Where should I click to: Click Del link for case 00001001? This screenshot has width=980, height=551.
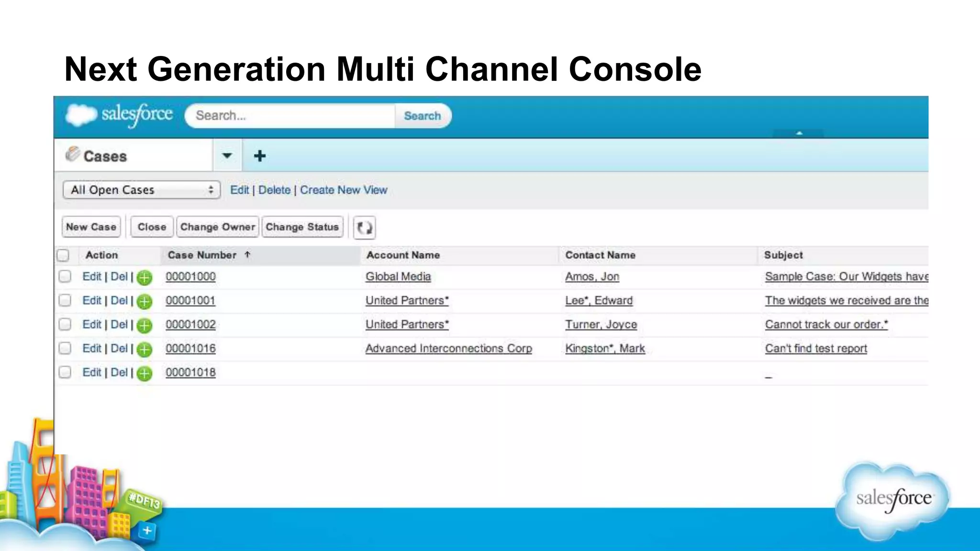(x=119, y=300)
